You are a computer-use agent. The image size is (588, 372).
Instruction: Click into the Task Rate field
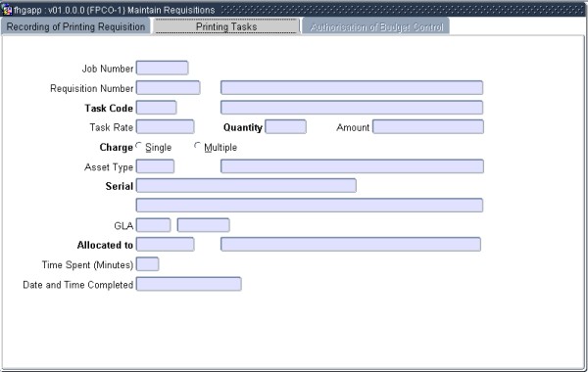(x=165, y=126)
